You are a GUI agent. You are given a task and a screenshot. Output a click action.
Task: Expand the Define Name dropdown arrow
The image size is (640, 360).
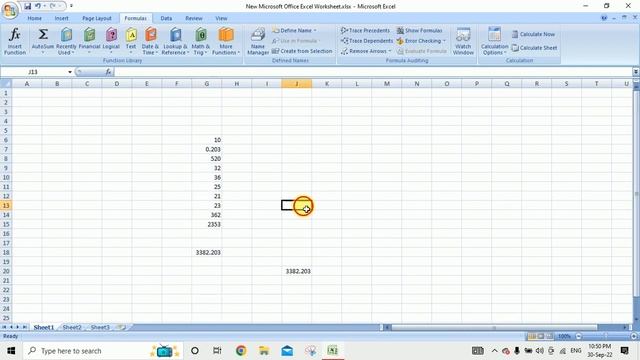[x=315, y=31]
